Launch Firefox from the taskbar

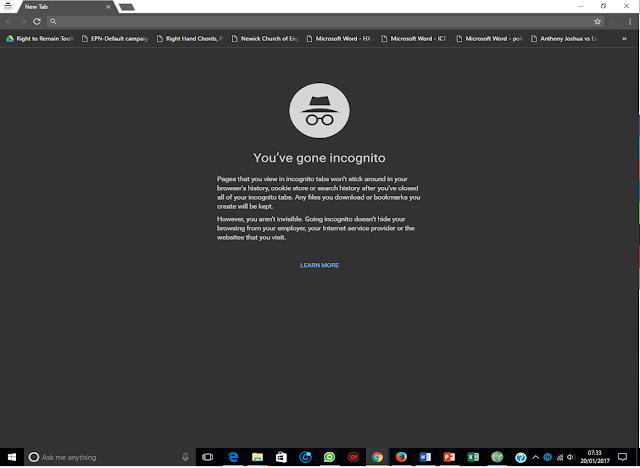tap(401, 457)
